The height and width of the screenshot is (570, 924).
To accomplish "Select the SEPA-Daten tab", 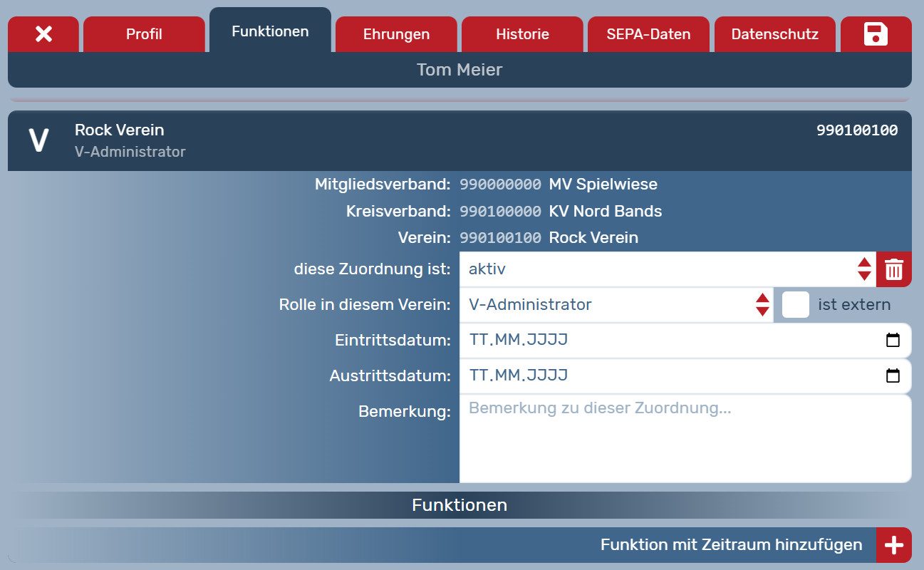I will tap(648, 34).
